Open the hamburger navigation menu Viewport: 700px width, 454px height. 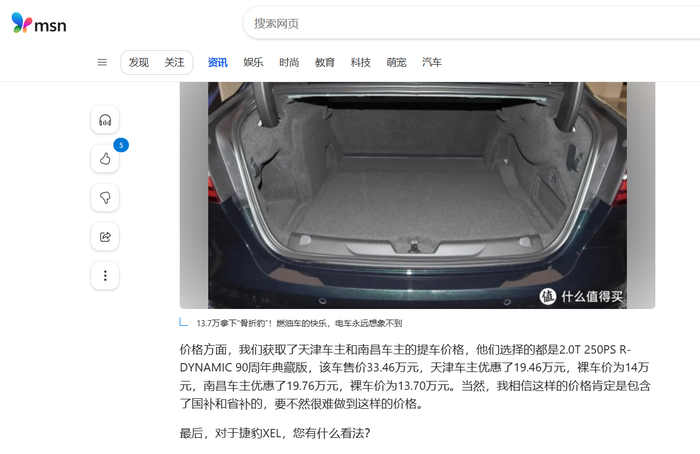pyautogui.click(x=102, y=62)
